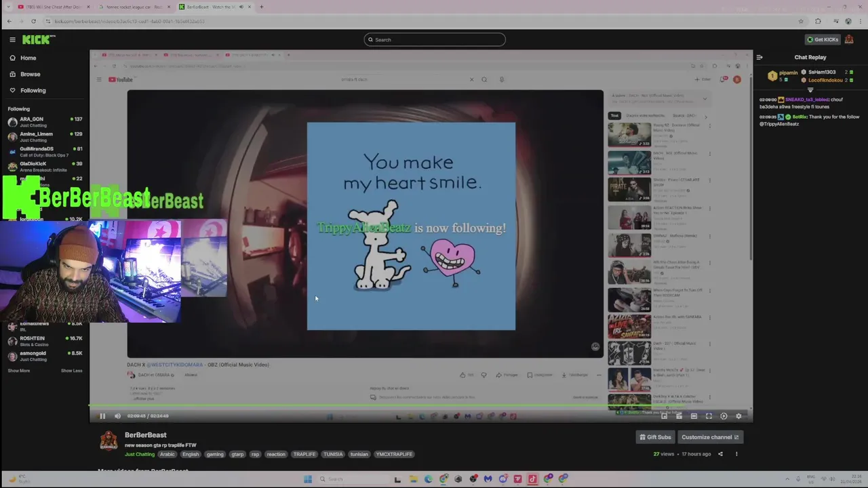The height and width of the screenshot is (488, 868).
Task: Select the gaming tag
Action: tap(215, 454)
